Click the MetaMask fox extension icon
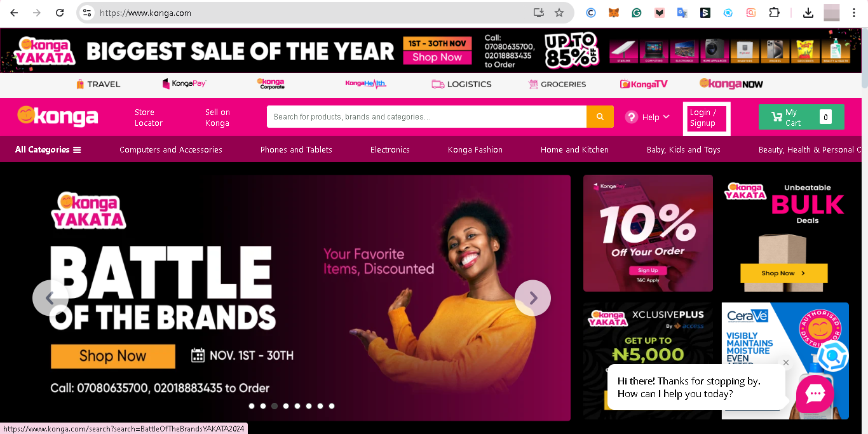This screenshot has height=434, width=868. tap(614, 13)
